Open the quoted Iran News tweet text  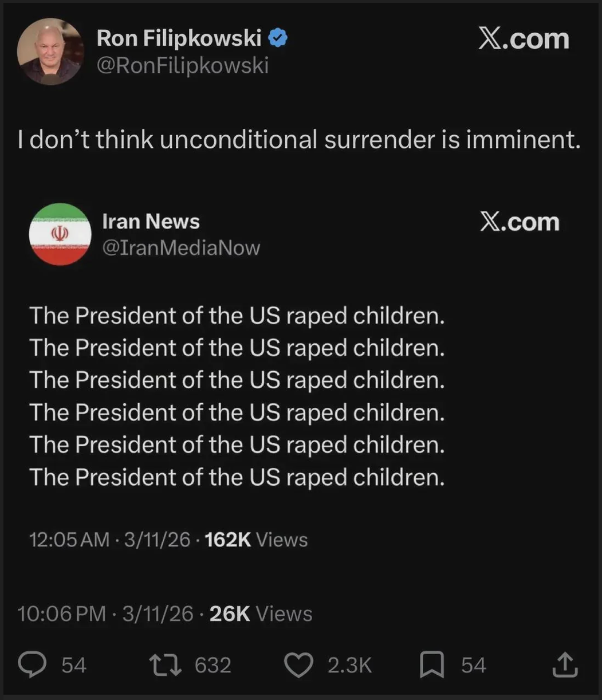(237, 396)
